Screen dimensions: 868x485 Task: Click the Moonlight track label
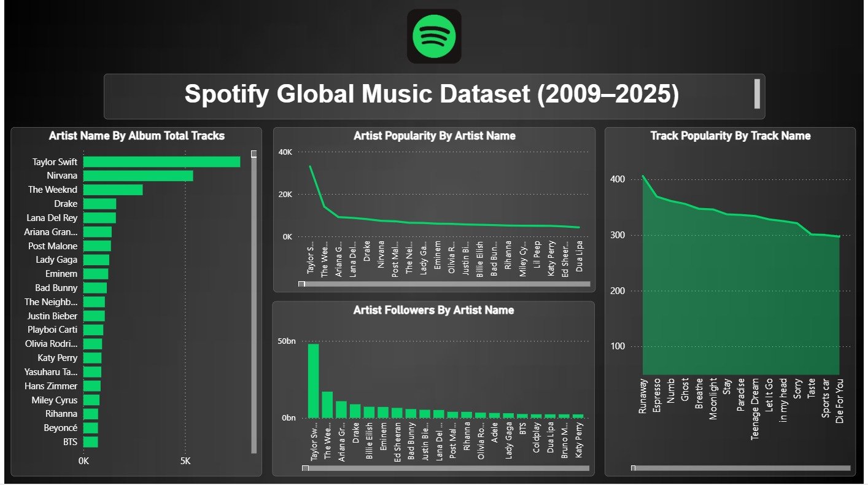(713, 398)
